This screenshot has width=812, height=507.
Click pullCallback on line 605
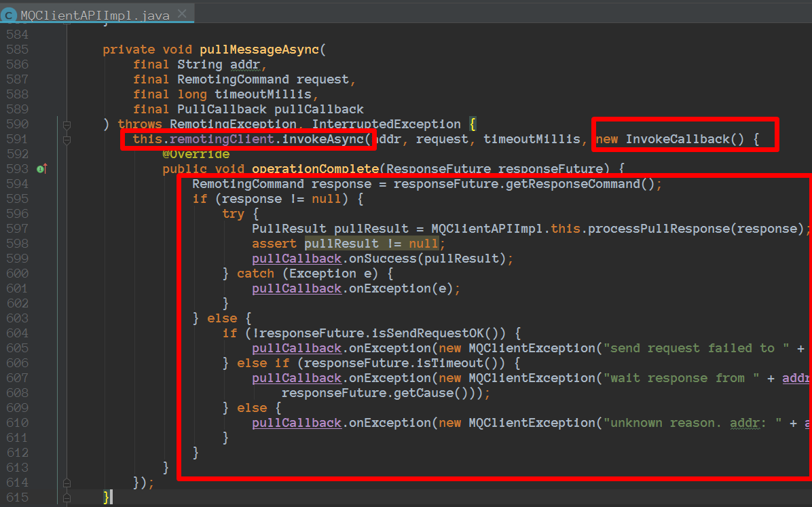click(x=297, y=349)
